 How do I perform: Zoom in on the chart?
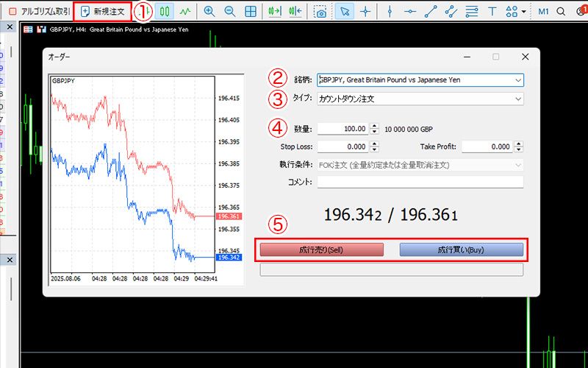209,12
